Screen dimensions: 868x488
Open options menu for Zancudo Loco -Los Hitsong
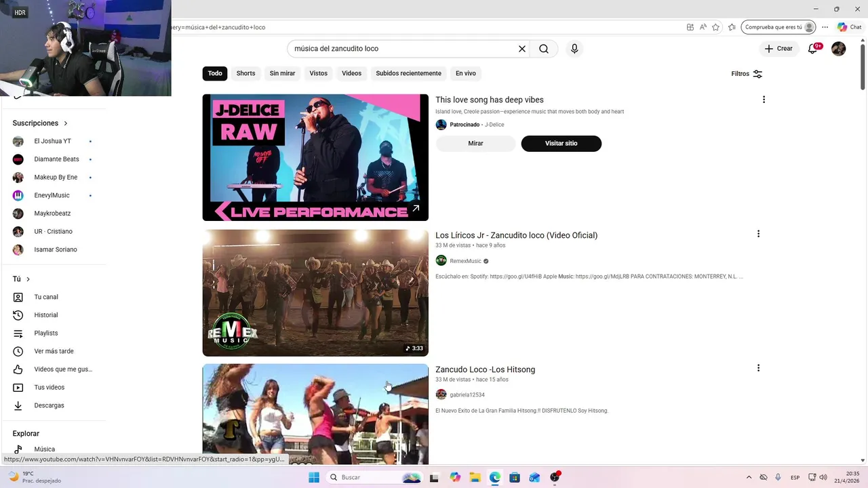coord(758,368)
